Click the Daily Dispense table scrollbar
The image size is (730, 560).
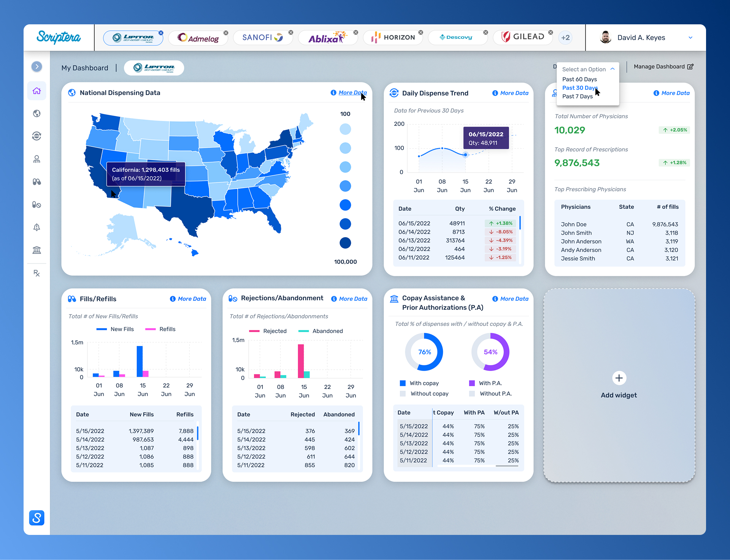click(520, 223)
